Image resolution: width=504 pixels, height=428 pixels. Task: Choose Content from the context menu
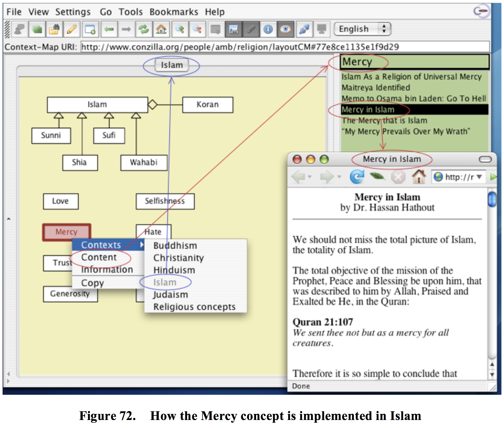tap(99, 257)
